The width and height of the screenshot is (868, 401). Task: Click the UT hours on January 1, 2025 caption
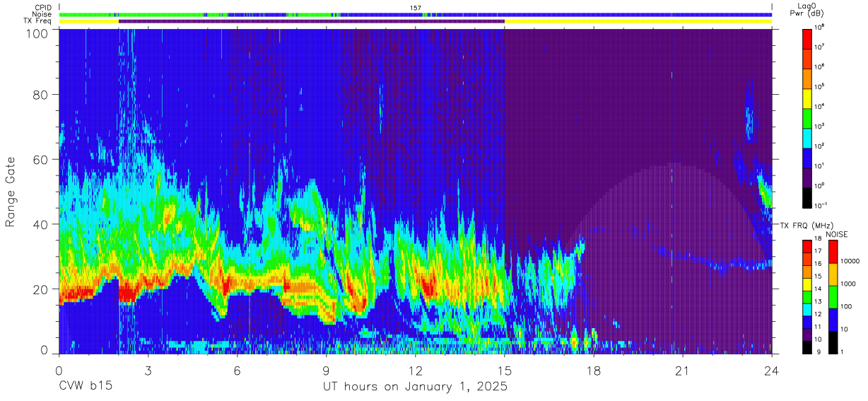(x=415, y=387)
